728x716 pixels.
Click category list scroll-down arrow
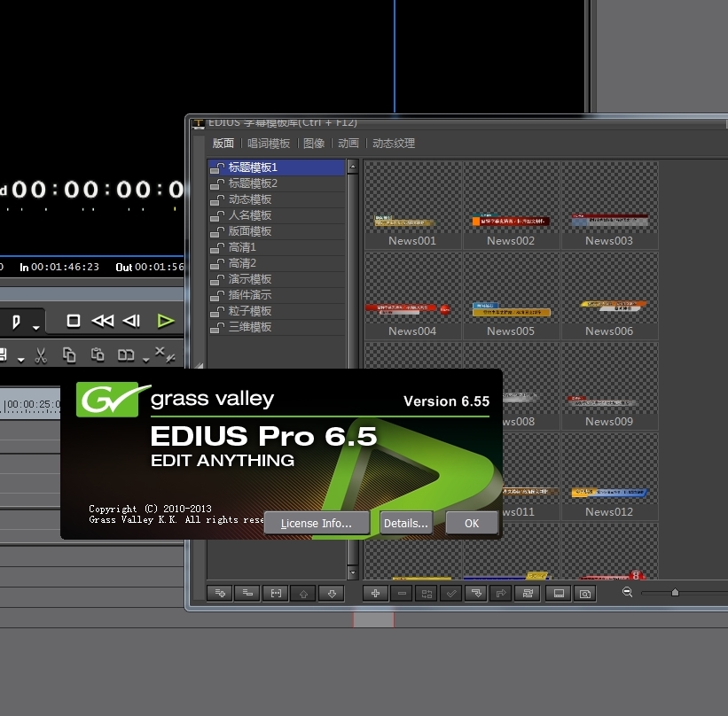point(353,572)
